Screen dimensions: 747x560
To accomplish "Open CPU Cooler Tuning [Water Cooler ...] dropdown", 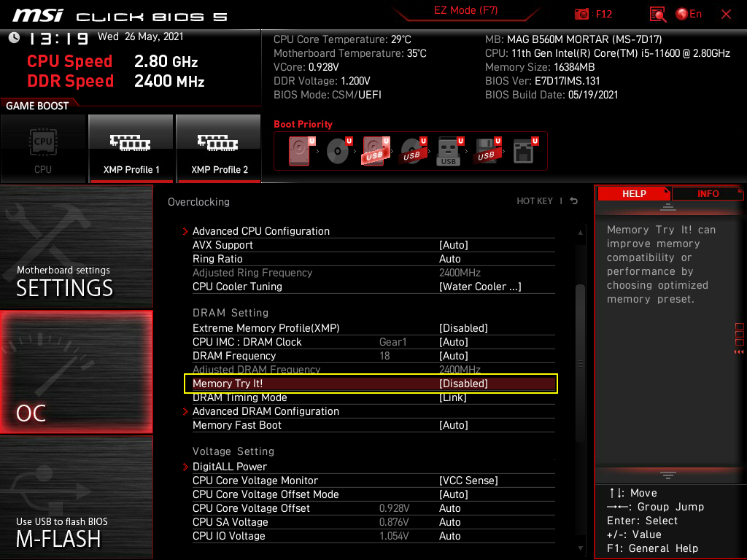I will tap(480, 286).
